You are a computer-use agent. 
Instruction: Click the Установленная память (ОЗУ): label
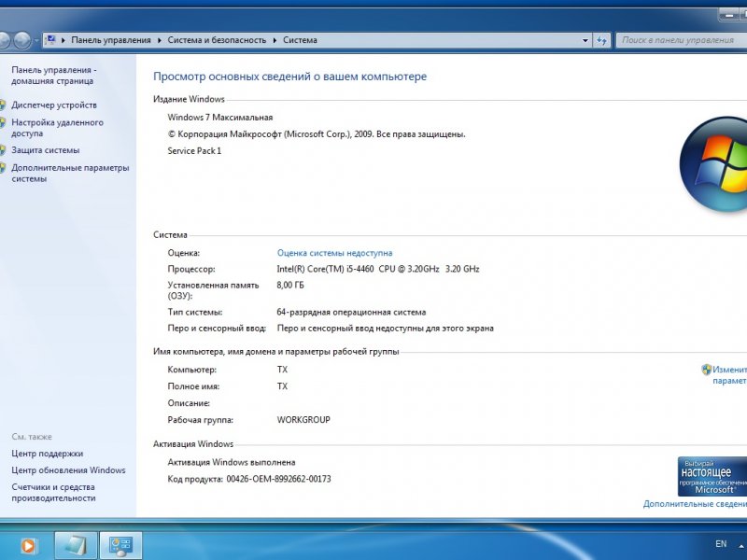[x=213, y=290]
